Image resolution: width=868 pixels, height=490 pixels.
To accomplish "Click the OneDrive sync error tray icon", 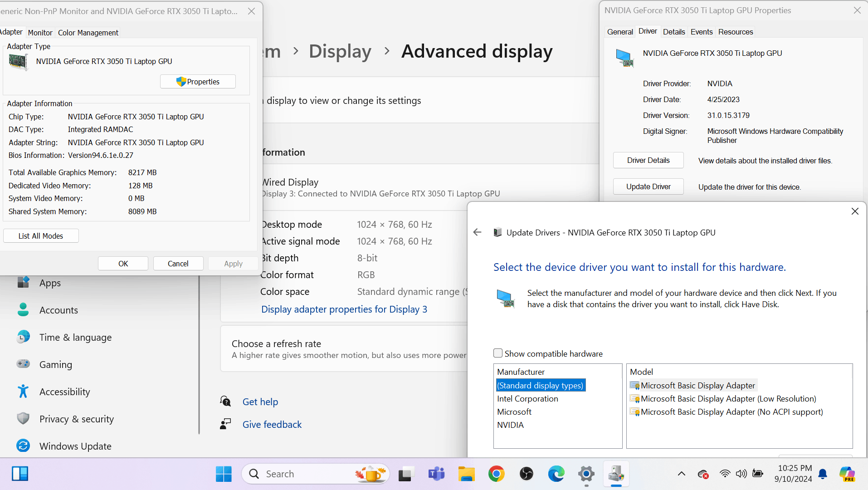I will 703,474.
